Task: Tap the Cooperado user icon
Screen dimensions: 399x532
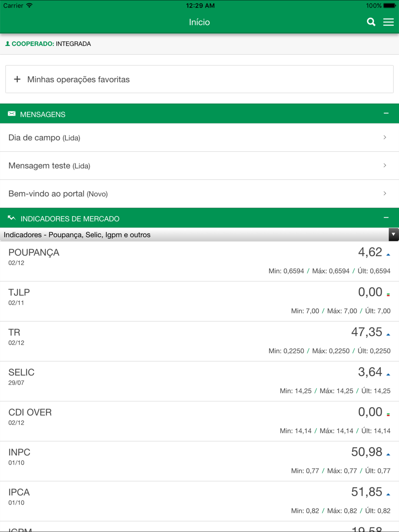Action: (8, 44)
